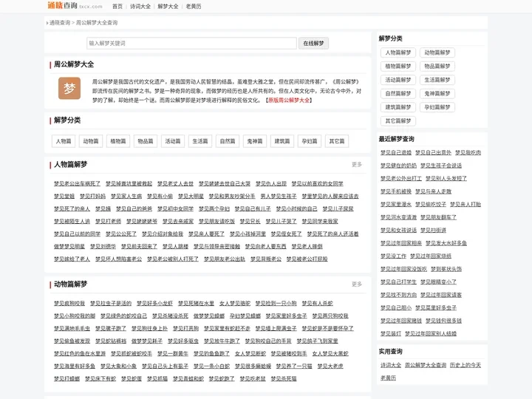Open sidebar 活动篇解梦 button
The height and width of the screenshot is (399, 532).
point(398,80)
